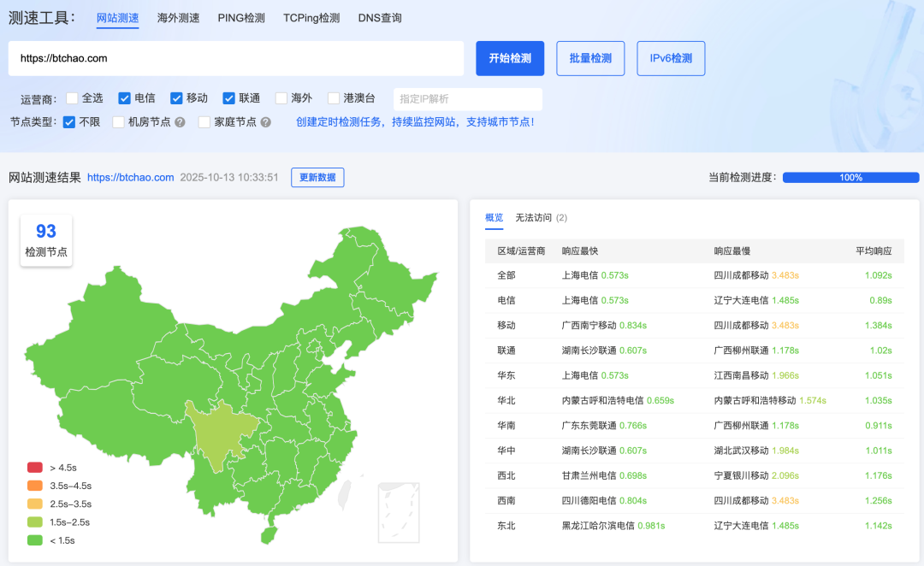Open the DNS查询 tab
Image resolution: width=924 pixels, height=566 pixels.
(380, 18)
